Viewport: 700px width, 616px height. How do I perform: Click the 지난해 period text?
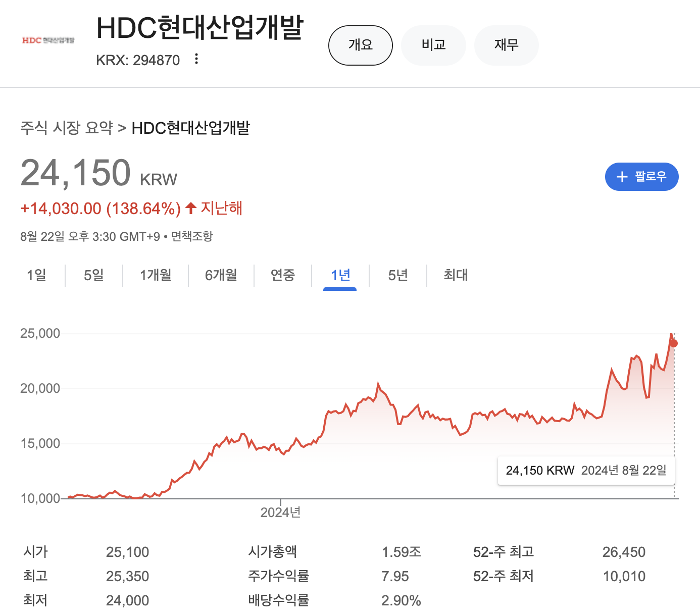pyautogui.click(x=222, y=208)
